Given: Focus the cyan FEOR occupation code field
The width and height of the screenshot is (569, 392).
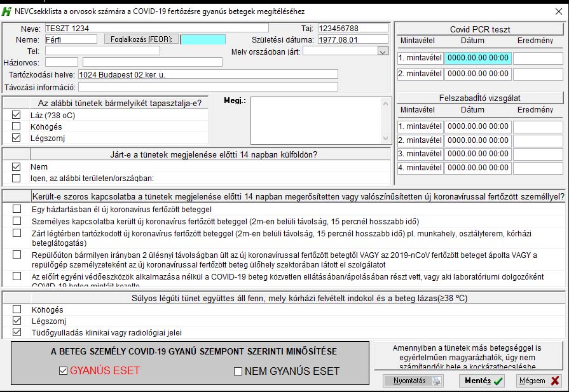Looking at the screenshot, I should 203,39.
